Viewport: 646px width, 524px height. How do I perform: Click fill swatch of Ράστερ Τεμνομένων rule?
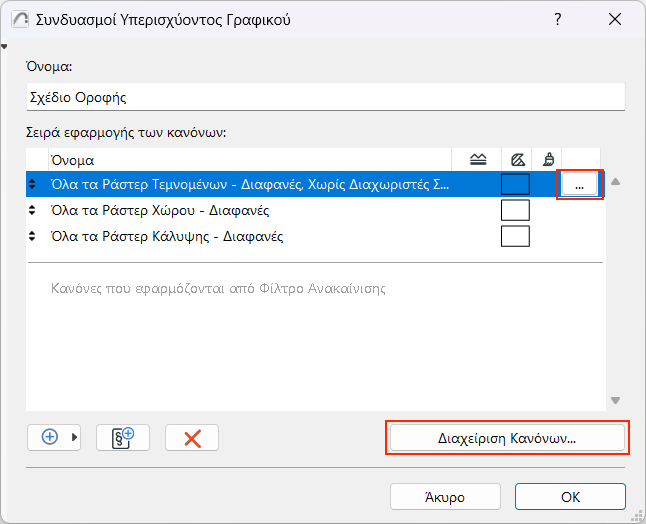pyautogui.click(x=515, y=184)
